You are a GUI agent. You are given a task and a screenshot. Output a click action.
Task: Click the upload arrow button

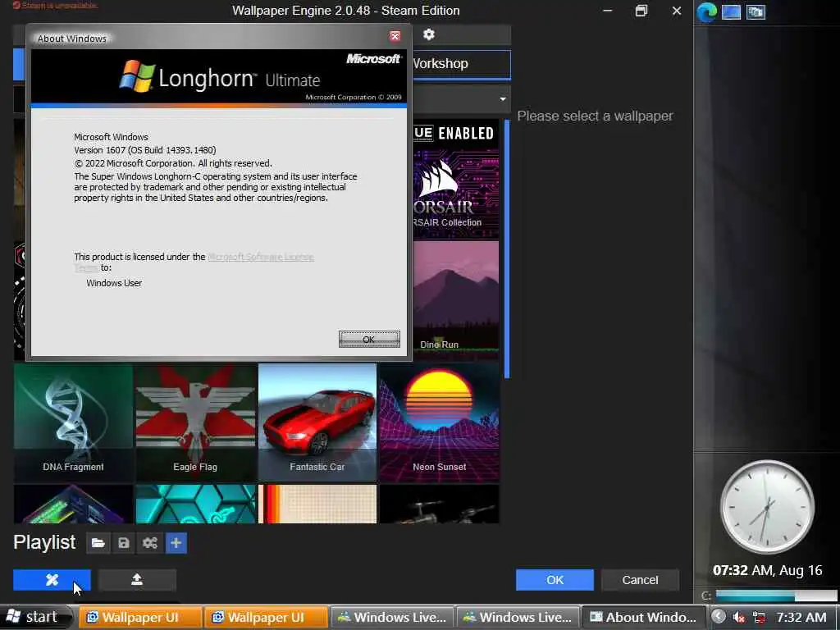point(137,580)
